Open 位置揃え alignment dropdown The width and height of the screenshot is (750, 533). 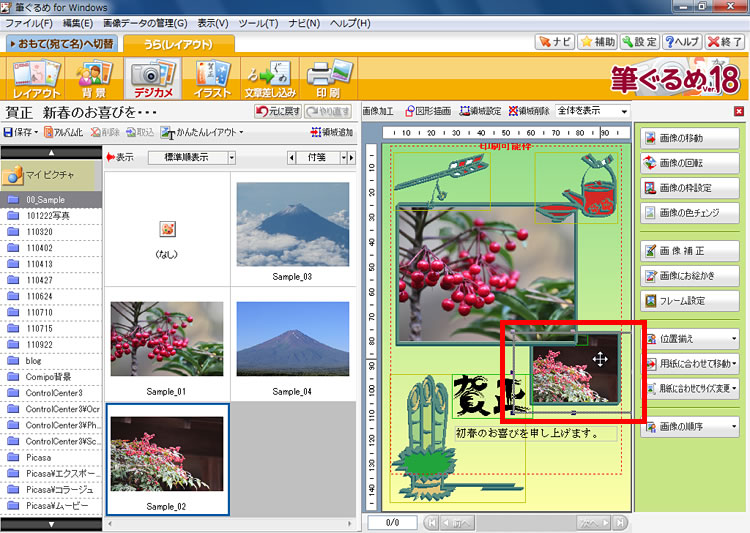click(692, 339)
